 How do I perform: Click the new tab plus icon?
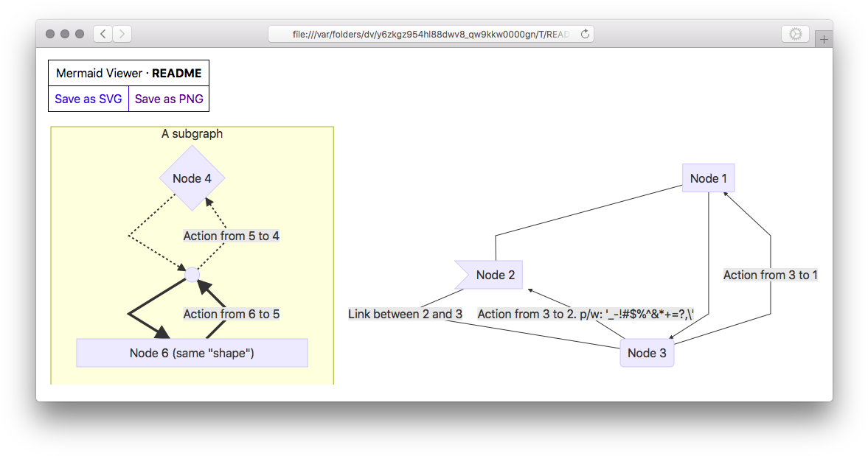click(824, 38)
